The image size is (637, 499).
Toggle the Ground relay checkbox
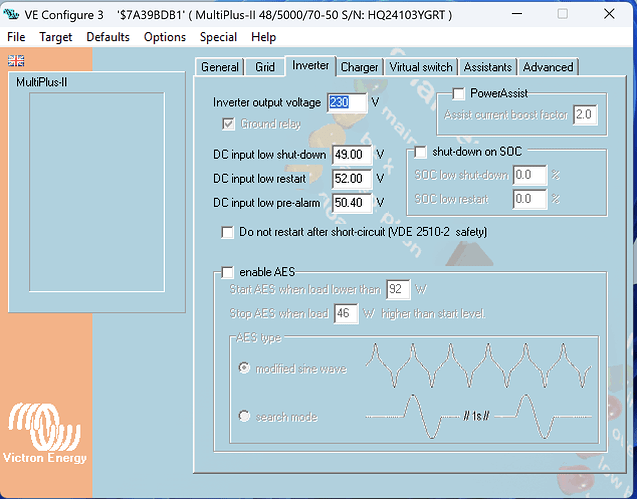point(228,124)
